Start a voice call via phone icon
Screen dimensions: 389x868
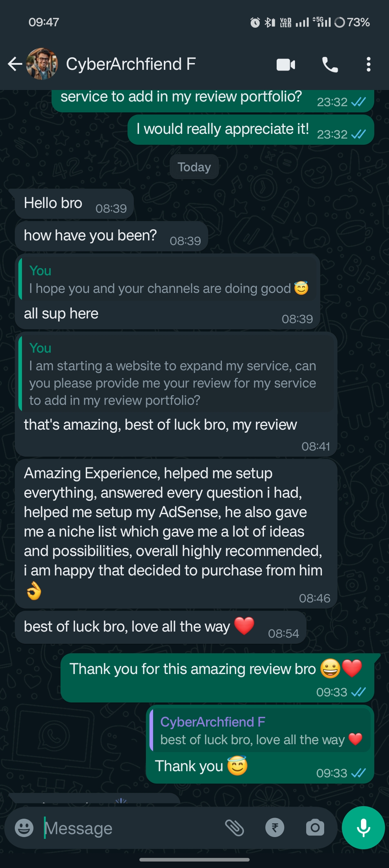click(330, 65)
